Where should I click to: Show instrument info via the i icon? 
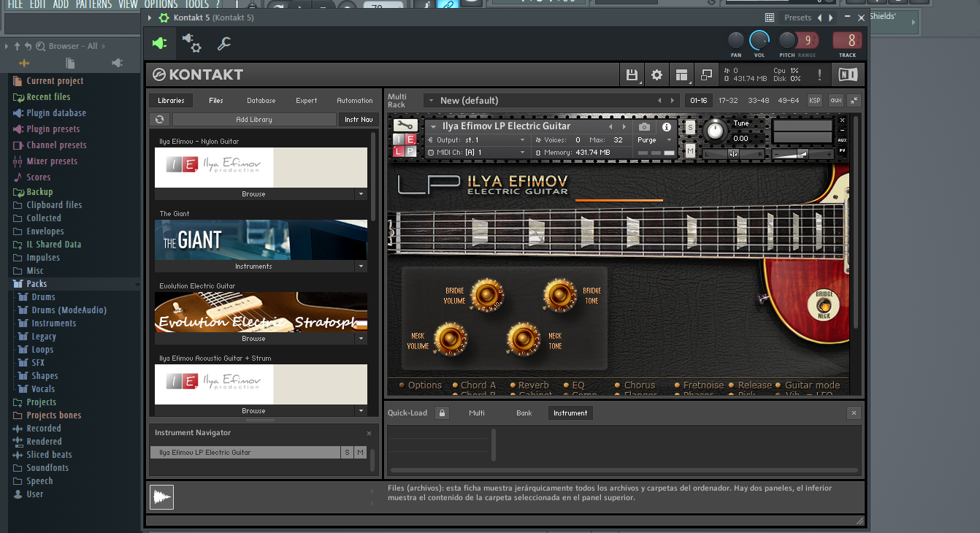click(667, 127)
